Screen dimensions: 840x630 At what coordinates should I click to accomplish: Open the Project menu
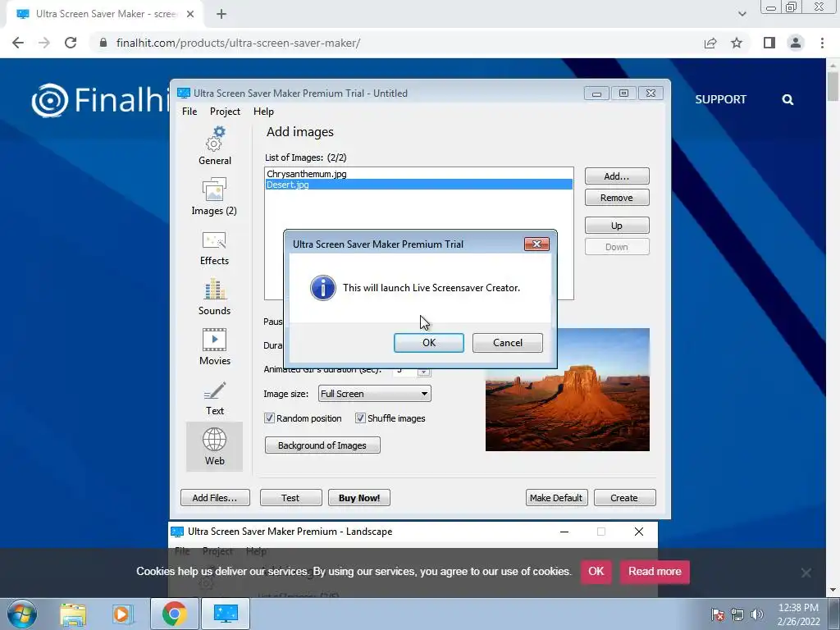pos(225,112)
